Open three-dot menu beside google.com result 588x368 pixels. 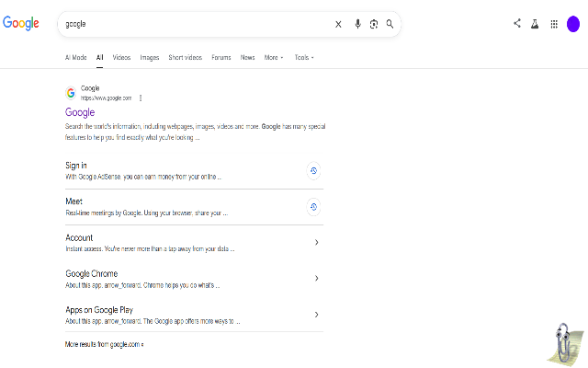pyautogui.click(x=141, y=98)
